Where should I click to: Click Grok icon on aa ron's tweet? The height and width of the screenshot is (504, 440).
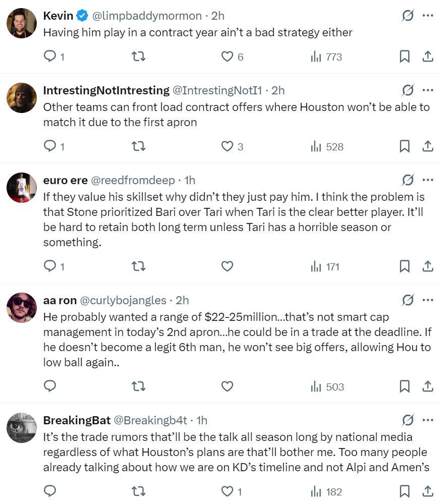tap(408, 300)
